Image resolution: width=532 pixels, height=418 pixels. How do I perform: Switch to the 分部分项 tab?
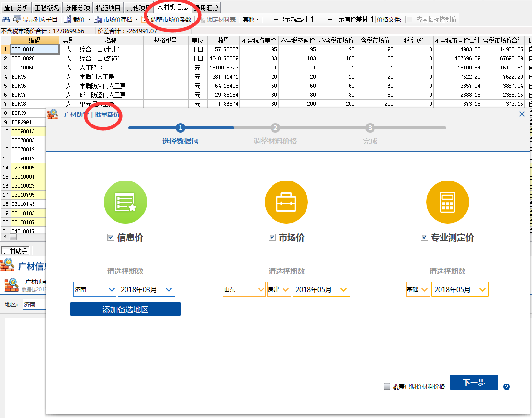pos(78,8)
